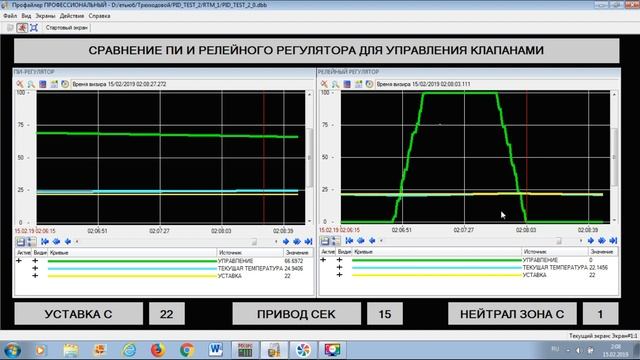Click time slider thumb under ПИ-РЕГУЛЯТОР chart
640x360 pixels.
point(254,242)
